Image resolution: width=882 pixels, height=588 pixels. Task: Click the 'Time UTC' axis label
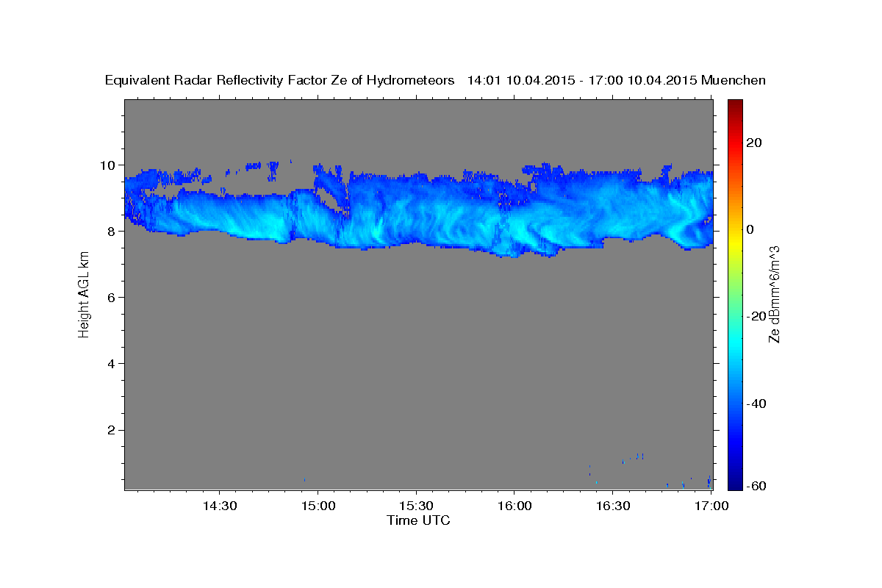click(418, 520)
